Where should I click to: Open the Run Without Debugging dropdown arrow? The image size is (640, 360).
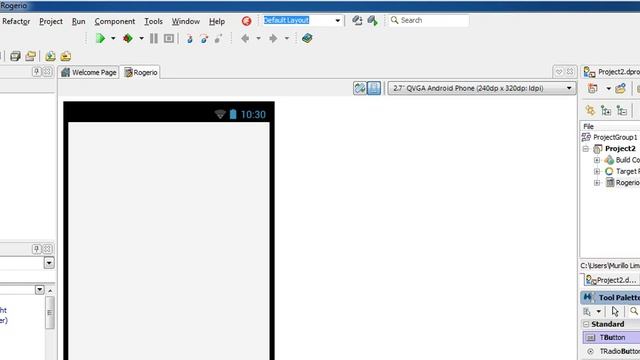pos(141,38)
